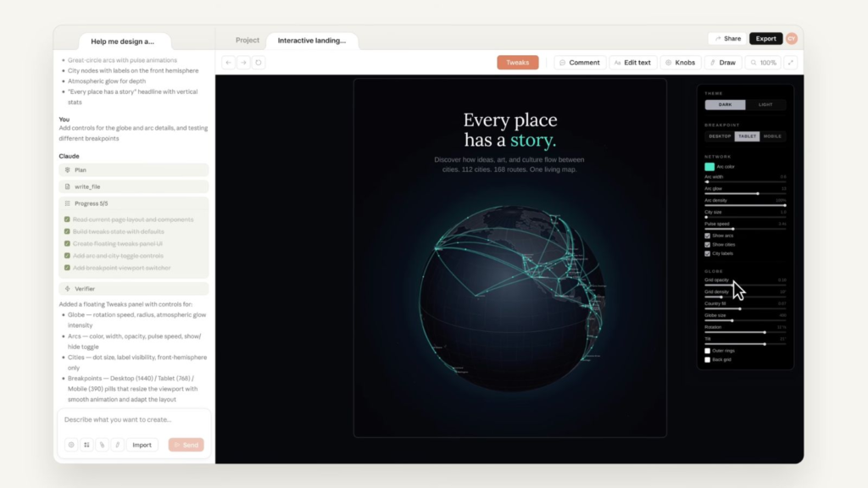Switch to the Project tab
868x488 pixels.
tap(248, 41)
